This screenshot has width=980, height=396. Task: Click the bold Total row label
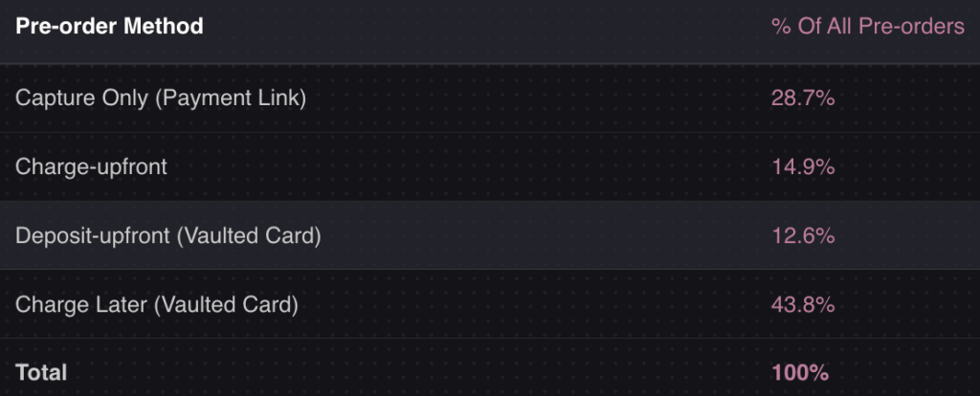[41, 372]
